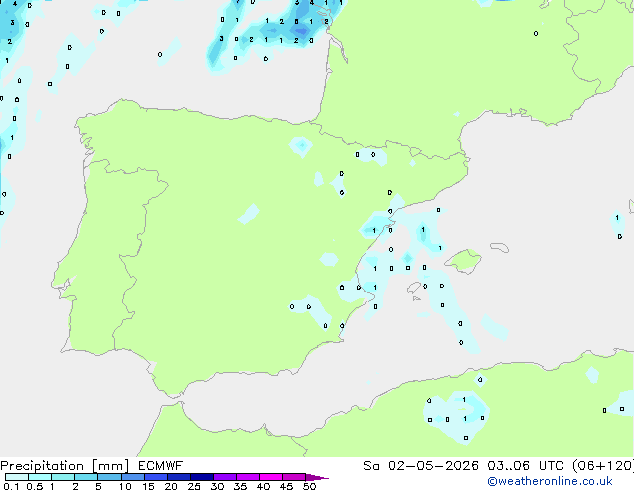Click the 20–25 mm legend color swatch
634x490 pixels.
point(179,477)
